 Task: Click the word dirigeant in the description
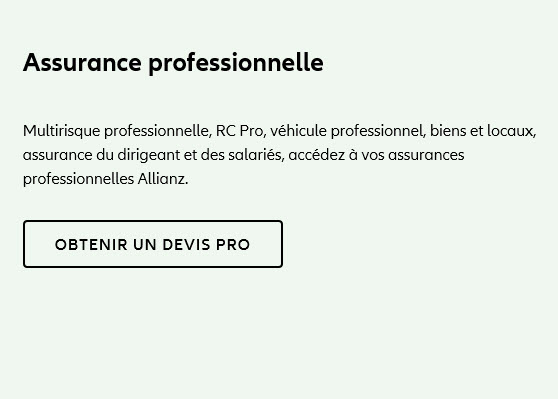pyautogui.click(x=149, y=156)
